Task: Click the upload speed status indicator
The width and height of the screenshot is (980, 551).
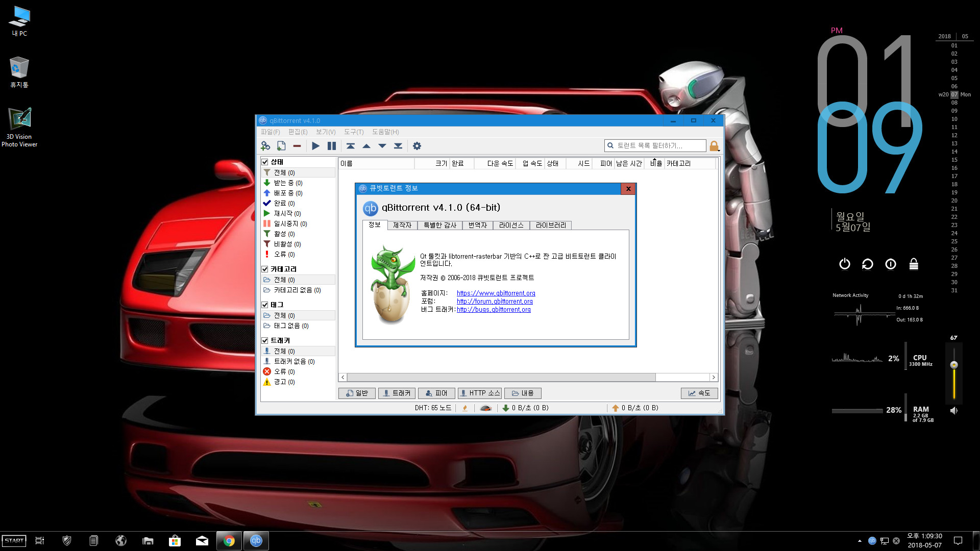Action: pos(635,408)
